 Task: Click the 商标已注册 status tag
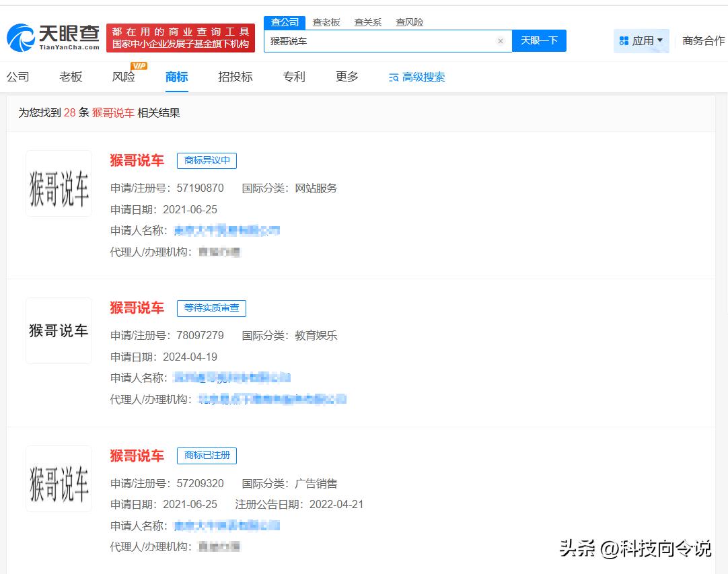[207, 456]
